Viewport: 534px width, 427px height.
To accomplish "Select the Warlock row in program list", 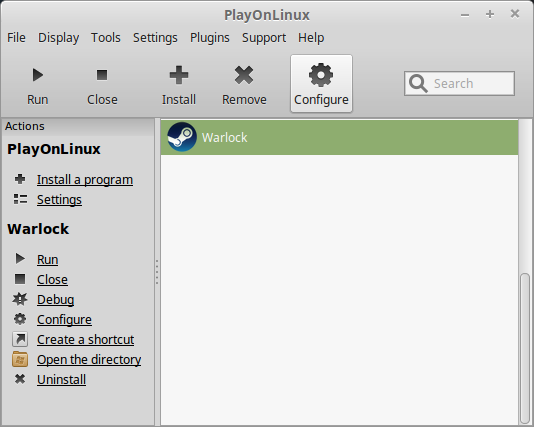I will [339, 137].
